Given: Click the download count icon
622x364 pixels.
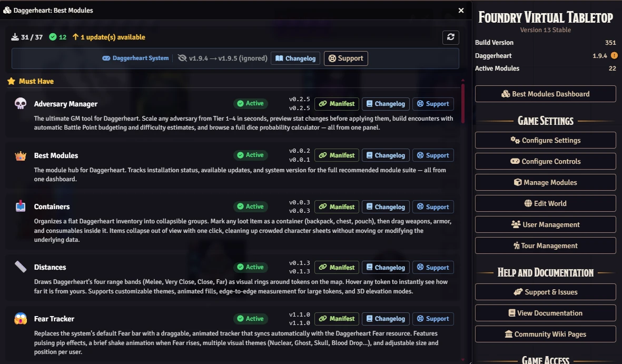Looking at the screenshot, I should click(x=15, y=37).
